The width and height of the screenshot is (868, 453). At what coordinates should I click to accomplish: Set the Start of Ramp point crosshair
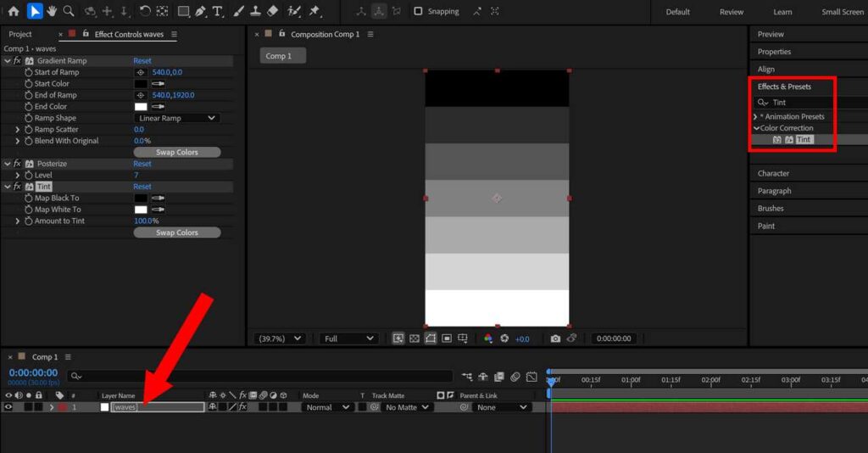141,72
